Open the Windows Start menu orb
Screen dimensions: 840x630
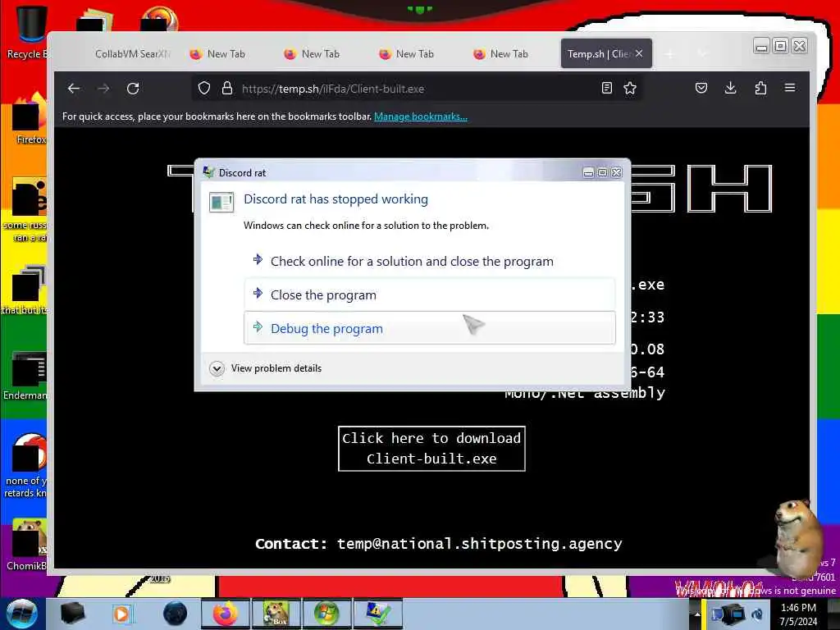click(x=21, y=614)
